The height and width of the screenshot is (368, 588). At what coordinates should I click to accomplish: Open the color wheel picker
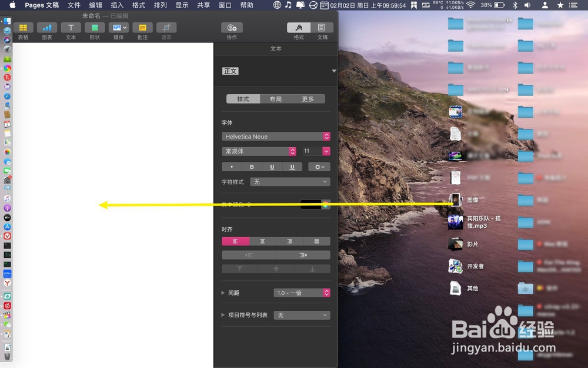pos(326,205)
